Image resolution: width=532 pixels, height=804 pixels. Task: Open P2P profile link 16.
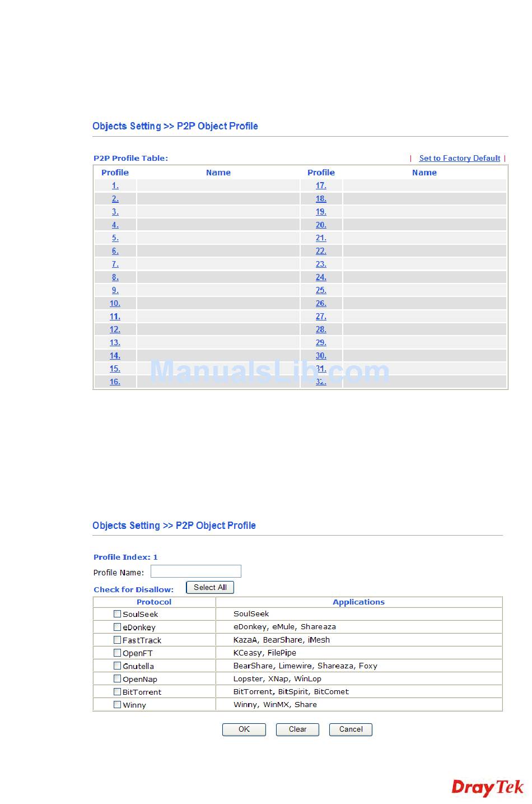115,382
